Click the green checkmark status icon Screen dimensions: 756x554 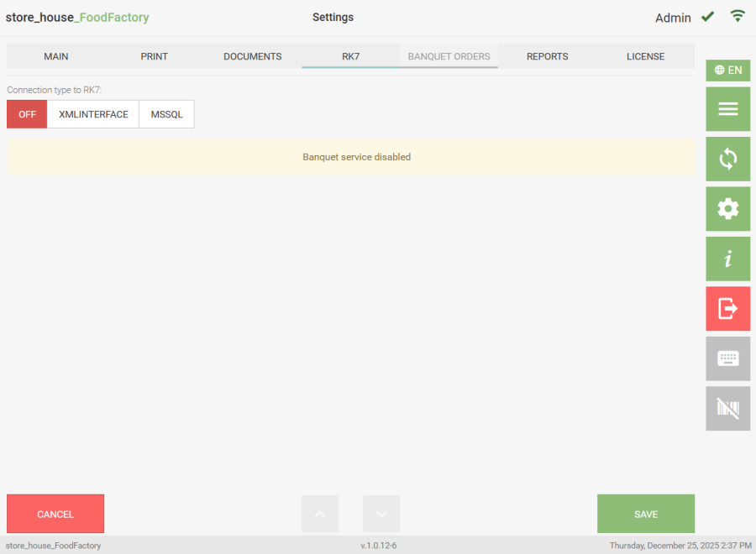pos(708,17)
